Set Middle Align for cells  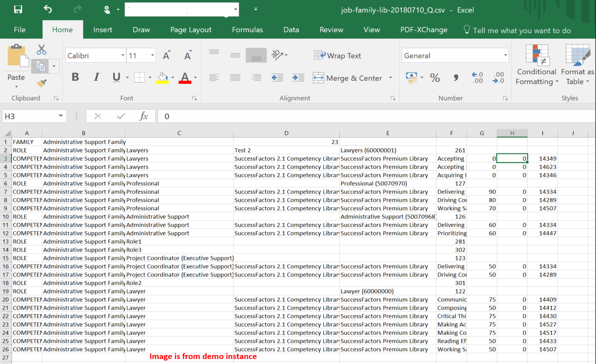pos(235,55)
